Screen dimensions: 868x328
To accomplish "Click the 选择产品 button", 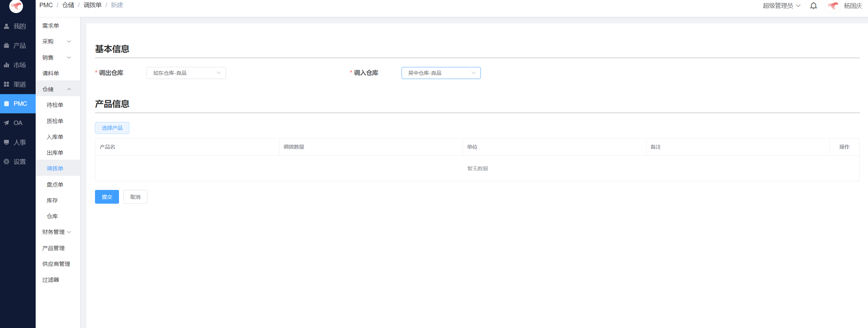I will (112, 128).
